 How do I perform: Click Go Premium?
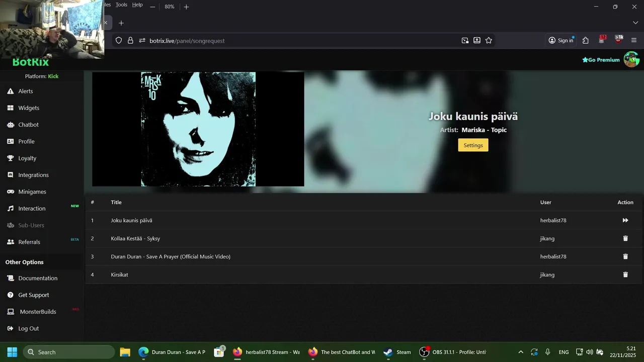click(x=601, y=60)
